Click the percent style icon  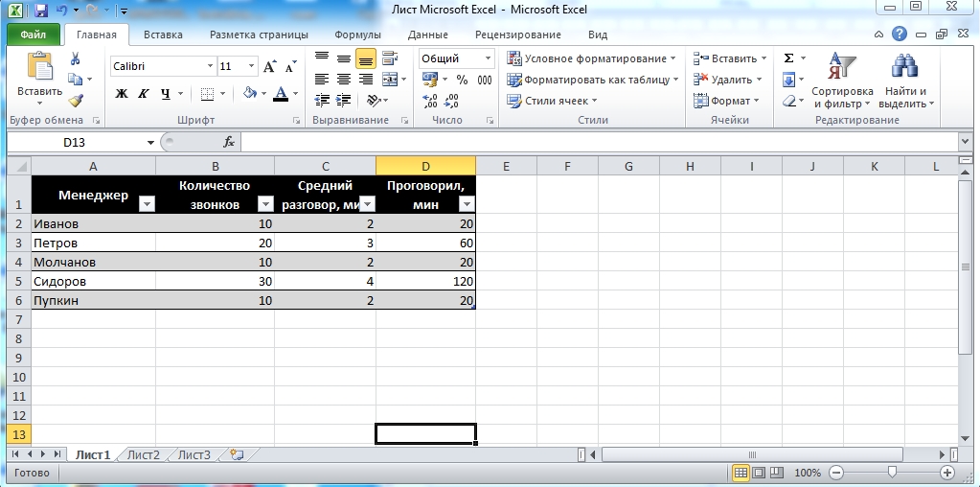[462, 80]
